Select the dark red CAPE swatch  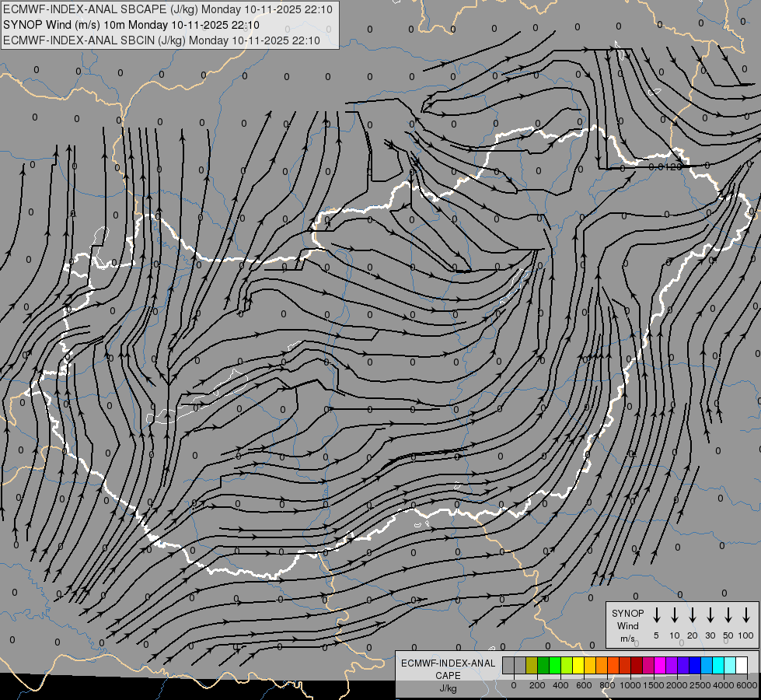pyautogui.click(x=637, y=665)
